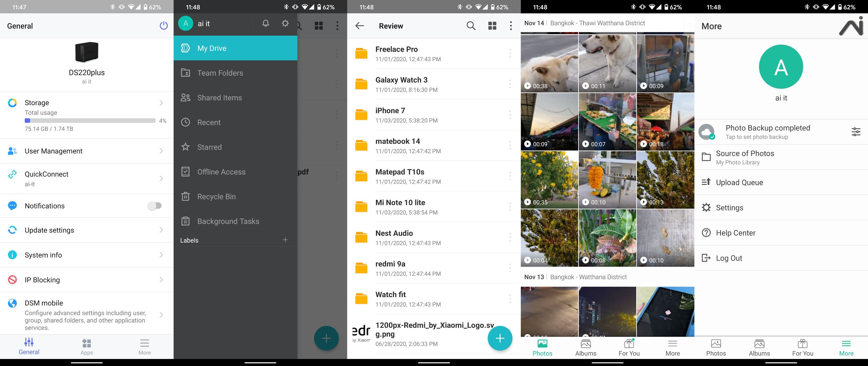868x366 pixels.
Task: Expand System info chevron
Action: click(x=161, y=255)
